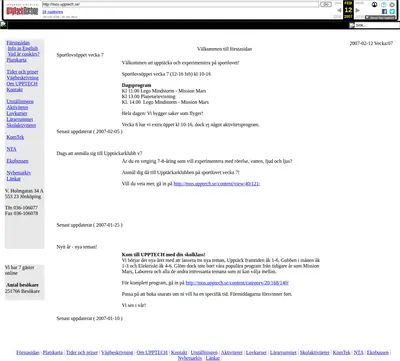Image resolution: width=400 pixels, height=361 pixels.
Task: Open Om UPPTECH in the sidebar
Action: 22,84
